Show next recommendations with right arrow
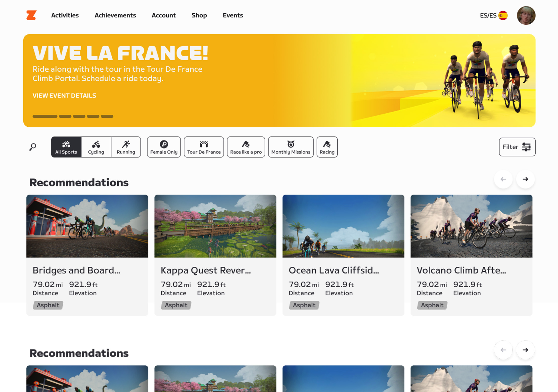 click(525, 179)
